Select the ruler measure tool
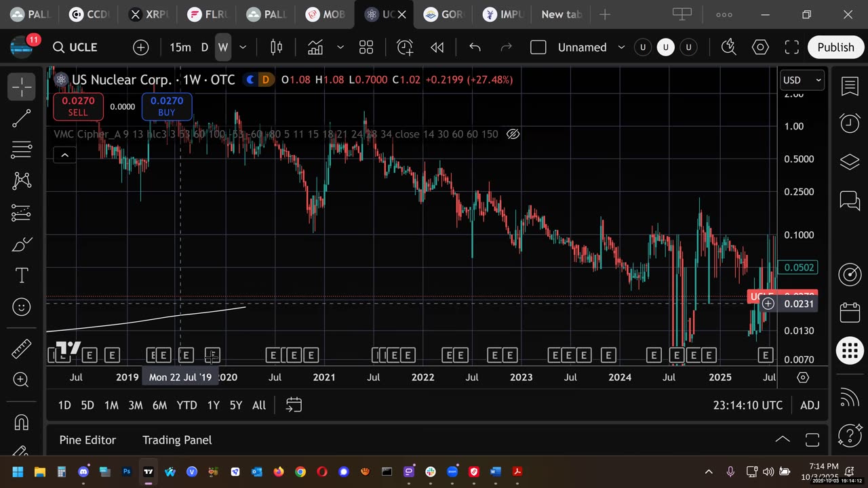 22,349
